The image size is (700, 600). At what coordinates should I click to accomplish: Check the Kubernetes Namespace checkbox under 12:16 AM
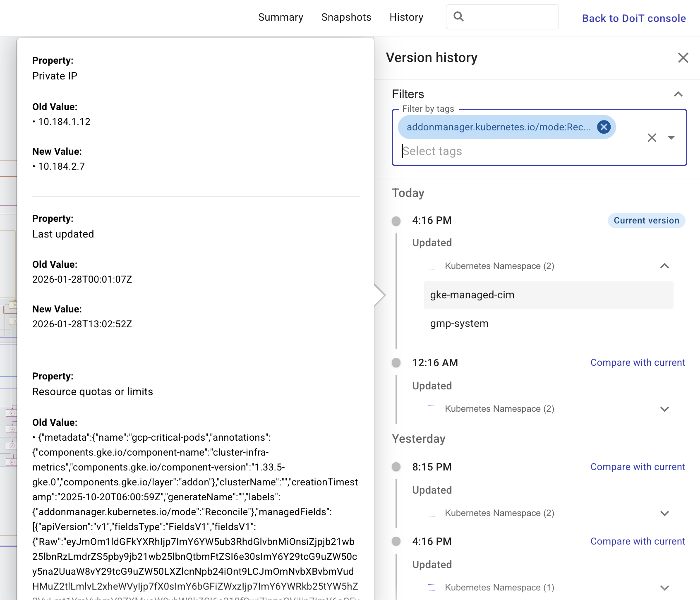tap(431, 409)
